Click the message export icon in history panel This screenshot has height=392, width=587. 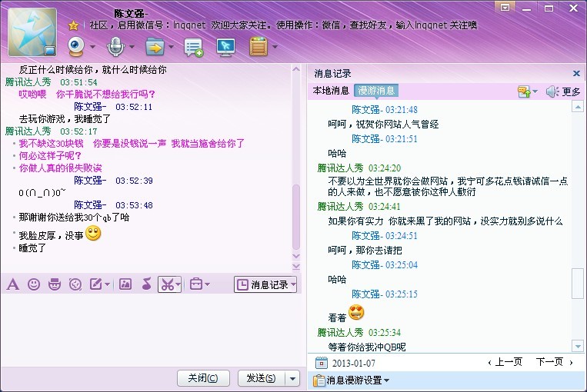coord(523,91)
